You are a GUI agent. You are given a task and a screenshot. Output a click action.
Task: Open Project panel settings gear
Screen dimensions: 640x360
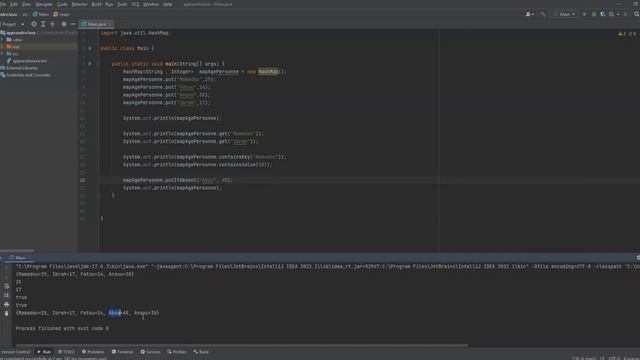(x=64, y=24)
